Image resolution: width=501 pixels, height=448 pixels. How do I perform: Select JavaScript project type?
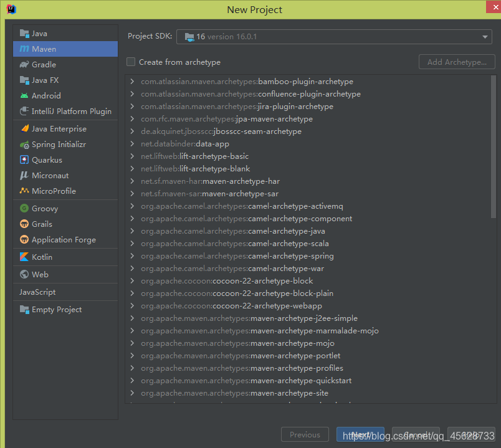[65, 292]
